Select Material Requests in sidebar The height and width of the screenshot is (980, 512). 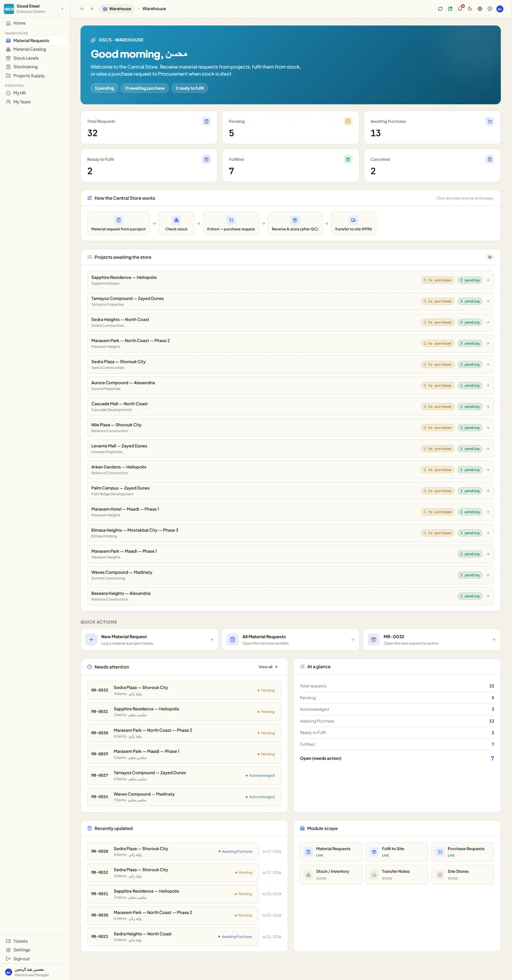coord(35,41)
